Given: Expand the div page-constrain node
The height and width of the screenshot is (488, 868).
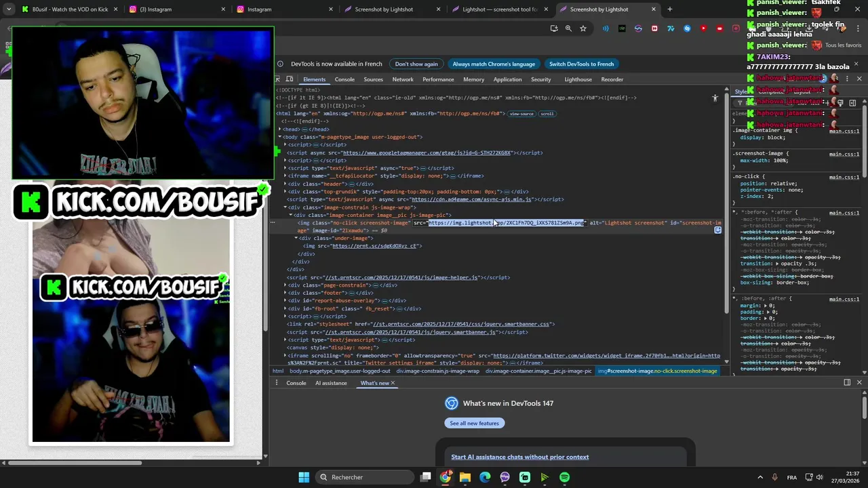Looking at the screenshot, I should coord(285,285).
